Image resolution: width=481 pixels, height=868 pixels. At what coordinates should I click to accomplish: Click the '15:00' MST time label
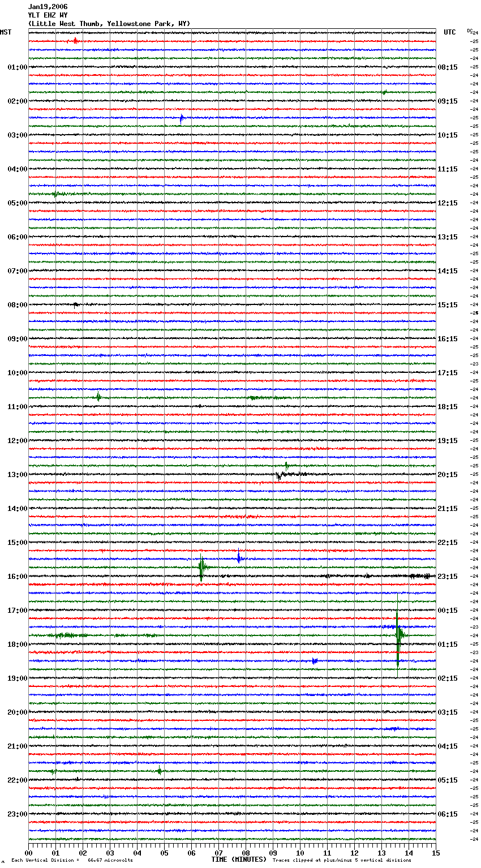click(x=18, y=543)
